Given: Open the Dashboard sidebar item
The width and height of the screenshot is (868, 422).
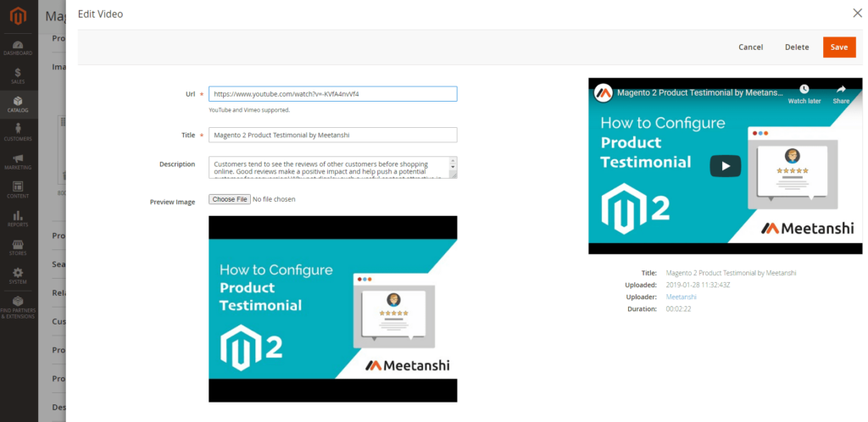Looking at the screenshot, I should pos(19,47).
